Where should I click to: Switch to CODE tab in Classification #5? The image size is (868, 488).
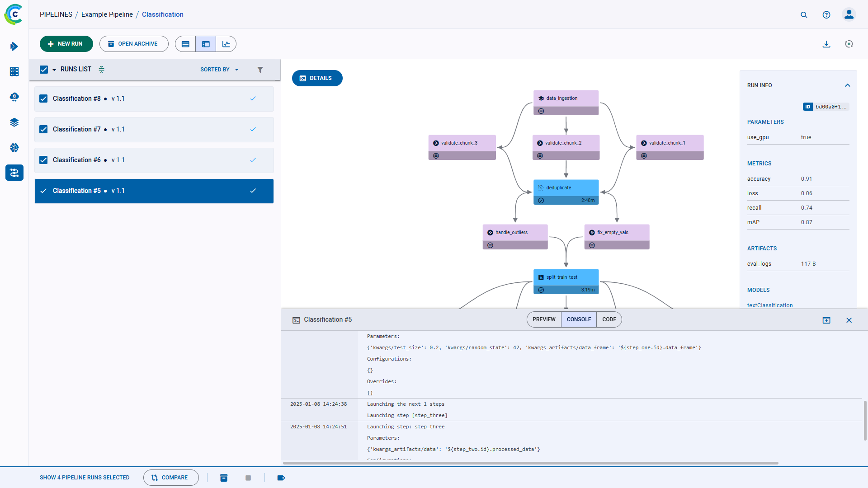click(609, 319)
